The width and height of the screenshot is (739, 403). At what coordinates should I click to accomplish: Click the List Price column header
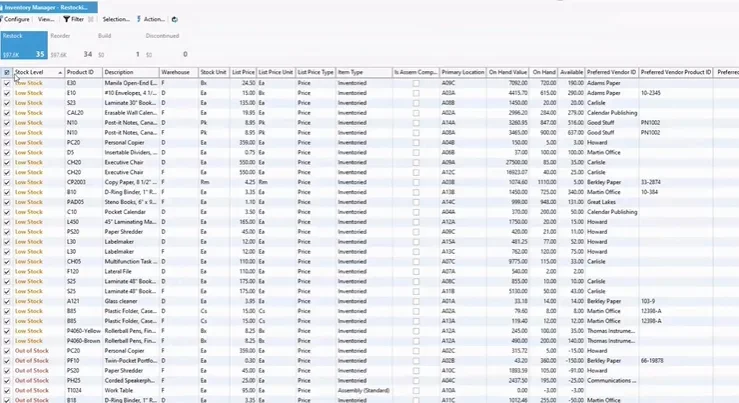click(243, 72)
